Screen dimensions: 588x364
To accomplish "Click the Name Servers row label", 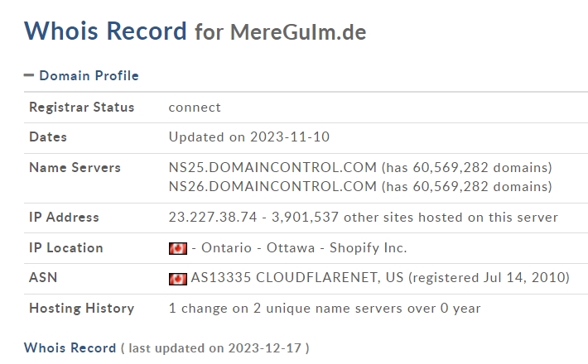I will point(75,167).
